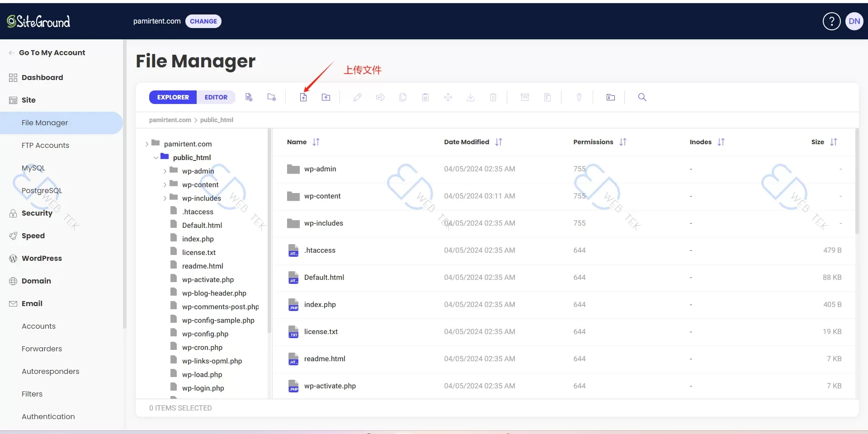Select the wp-activate.php row in file list
This screenshot has width=868, height=434.
564,386
